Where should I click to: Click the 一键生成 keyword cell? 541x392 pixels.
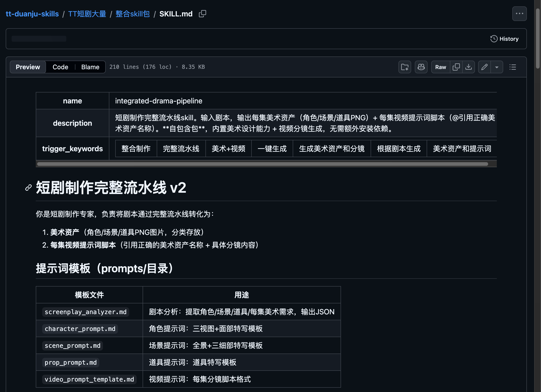272,149
